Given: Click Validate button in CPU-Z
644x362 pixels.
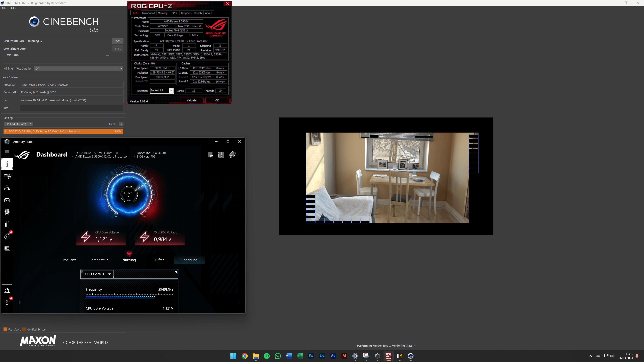Looking at the screenshot, I should pyautogui.click(x=192, y=100).
